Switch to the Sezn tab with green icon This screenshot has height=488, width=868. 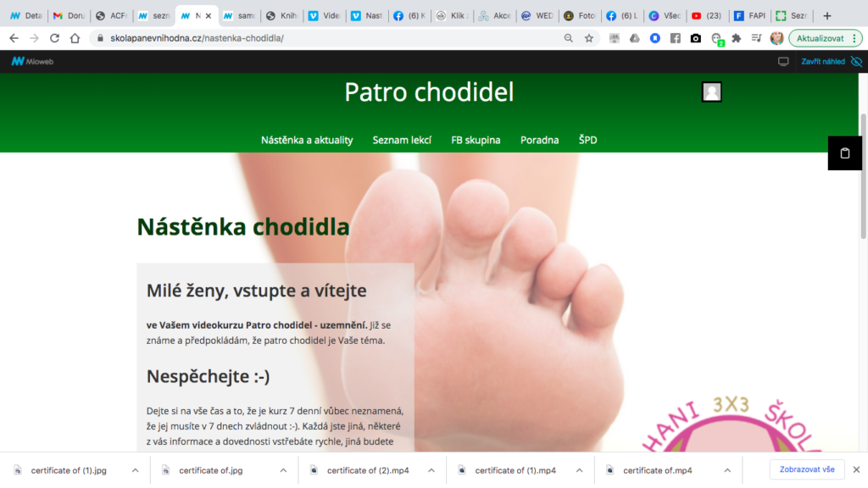(x=793, y=16)
